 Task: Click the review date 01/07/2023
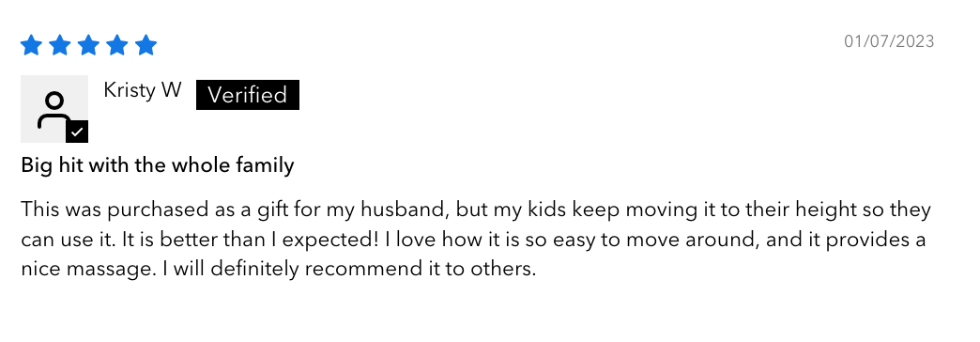click(x=889, y=42)
